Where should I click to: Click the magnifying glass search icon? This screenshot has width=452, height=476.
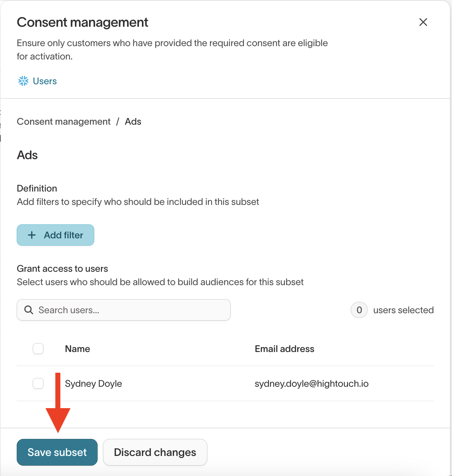click(29, 310)
